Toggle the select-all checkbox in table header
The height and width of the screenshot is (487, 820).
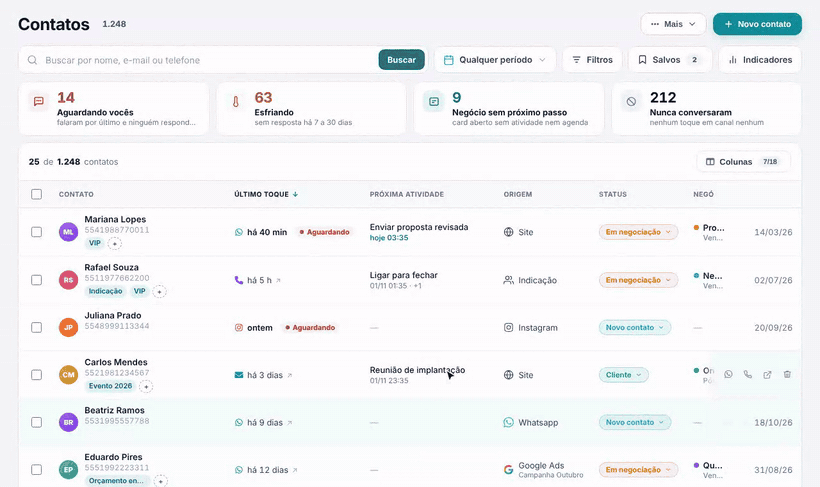click(36, 194)
